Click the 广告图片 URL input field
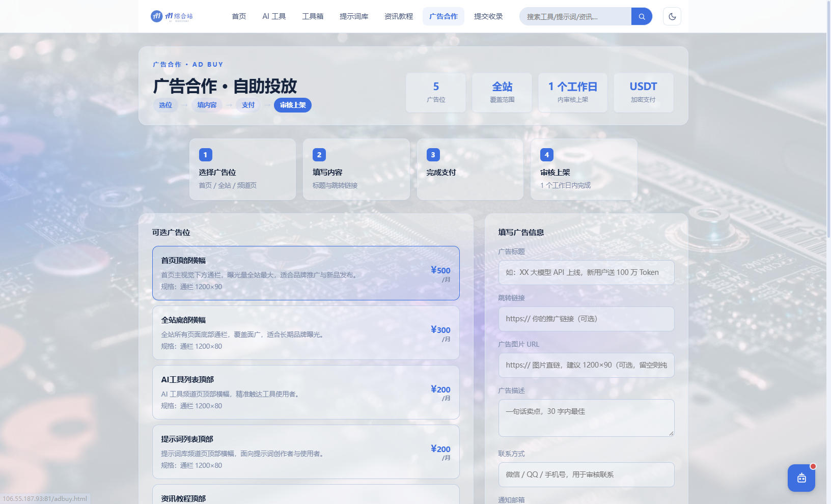 click(x=587, y=365)
